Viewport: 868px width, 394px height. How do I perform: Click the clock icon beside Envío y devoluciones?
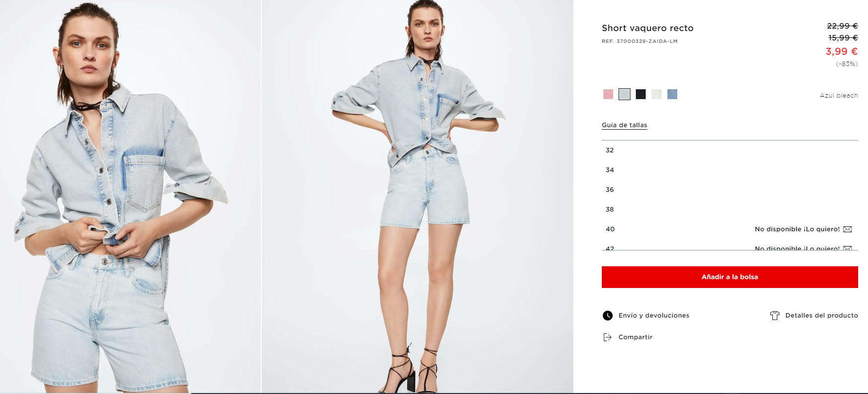608,316
